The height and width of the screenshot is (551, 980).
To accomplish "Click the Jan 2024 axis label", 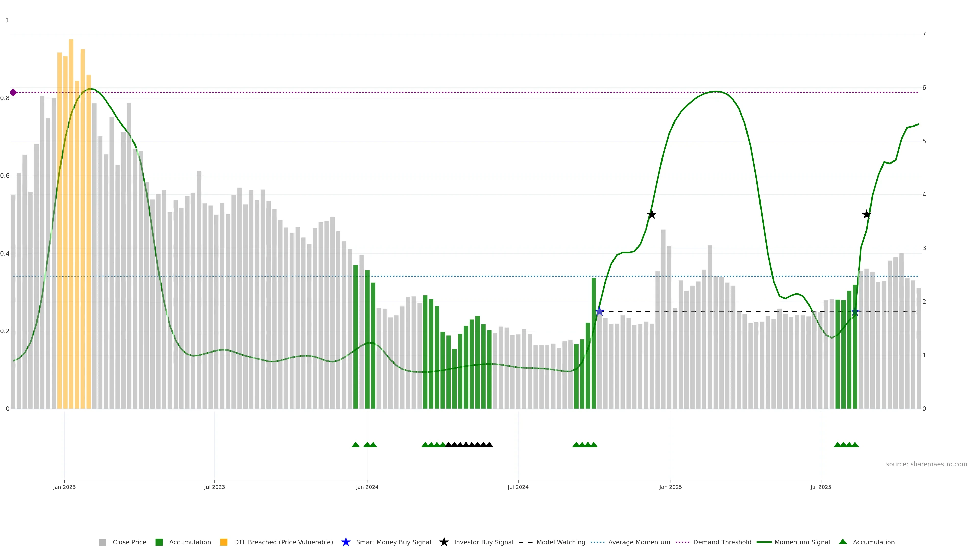I will (367, 487).
